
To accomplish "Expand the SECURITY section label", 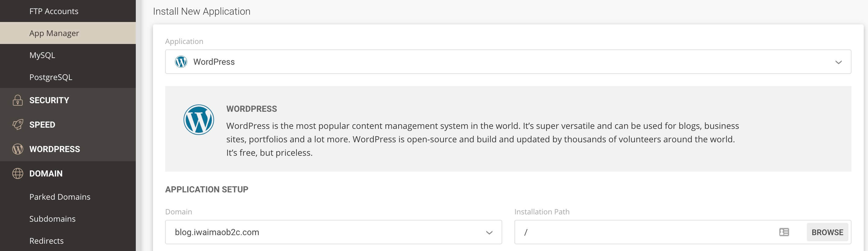I will pos(49,100).
